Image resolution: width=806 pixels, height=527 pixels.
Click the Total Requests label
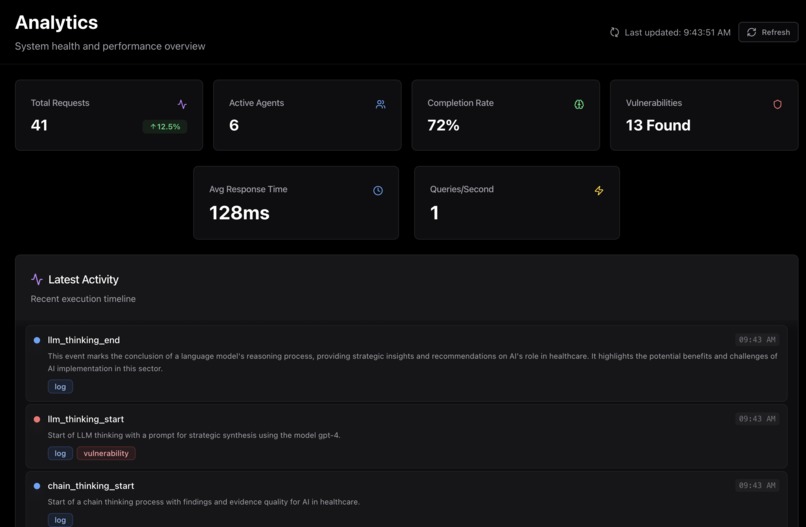tap(60, 103)
